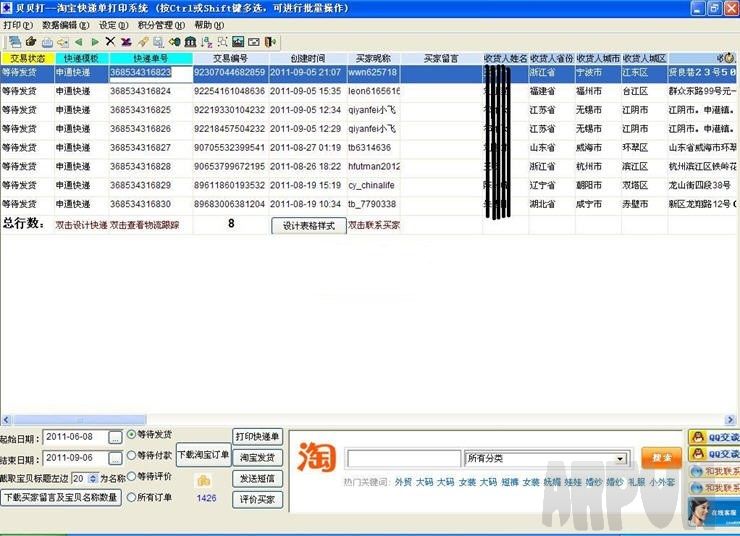Open the 帮助(H) menu
The image size is (740, 536).
pos(209,25)
